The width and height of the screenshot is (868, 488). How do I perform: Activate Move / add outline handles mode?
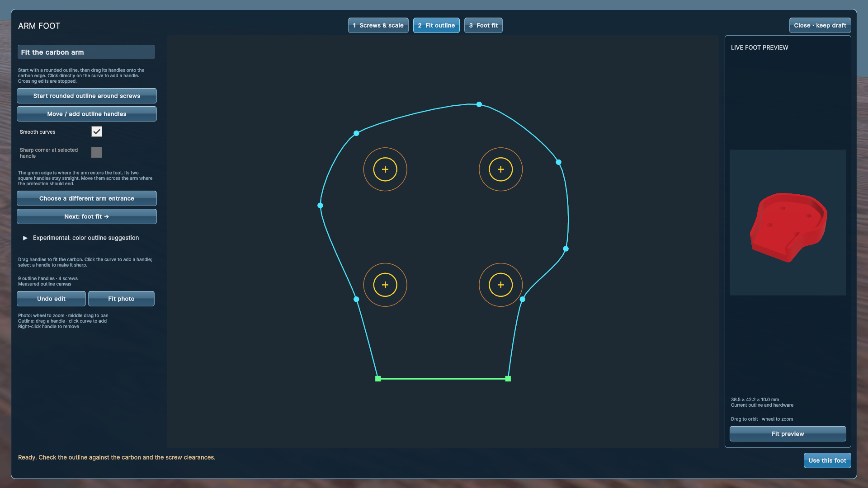click(x=87, y=114)
